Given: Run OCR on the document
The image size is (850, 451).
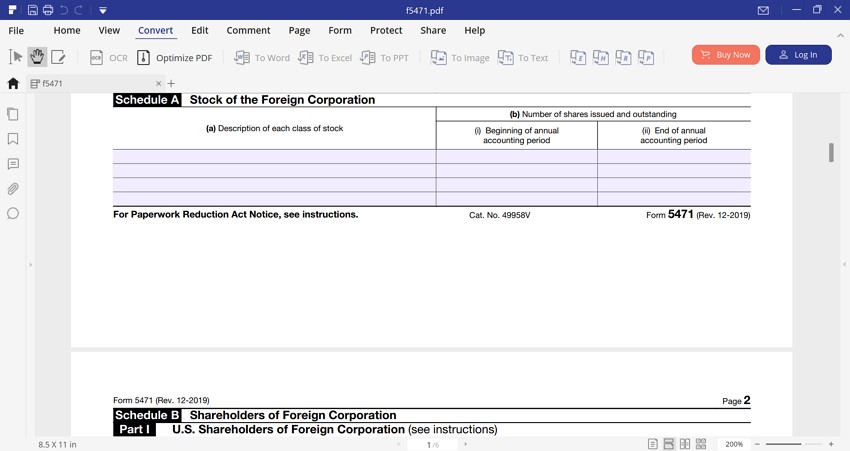Looking at the screenshot, I should [x=109, y=57].
